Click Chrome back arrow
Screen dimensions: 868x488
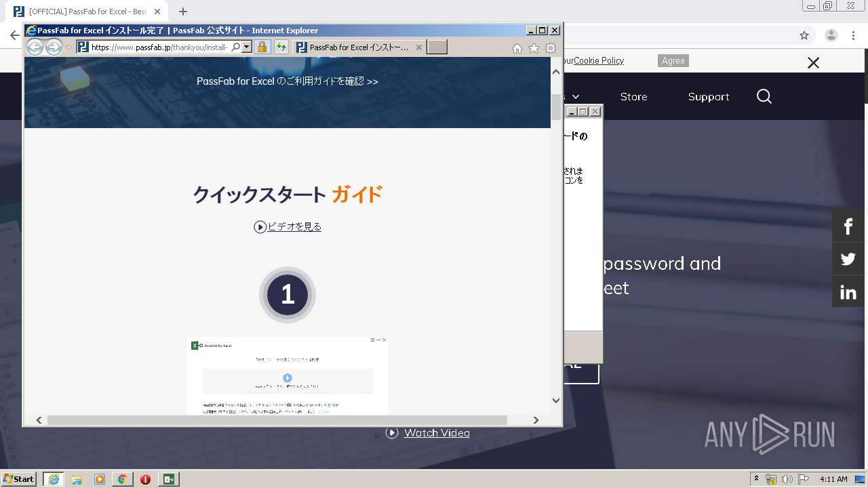coord(14,35)
